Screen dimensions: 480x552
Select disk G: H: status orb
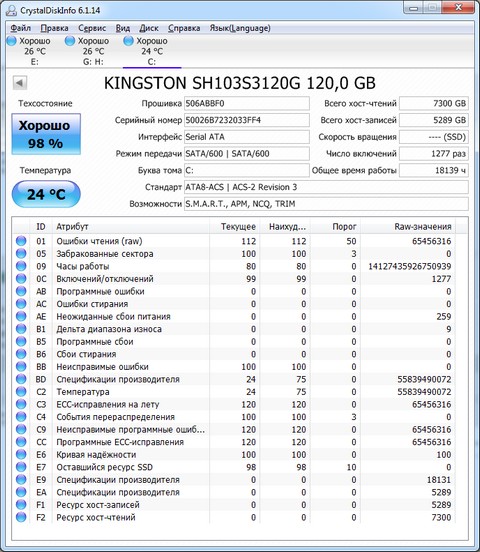70,41
